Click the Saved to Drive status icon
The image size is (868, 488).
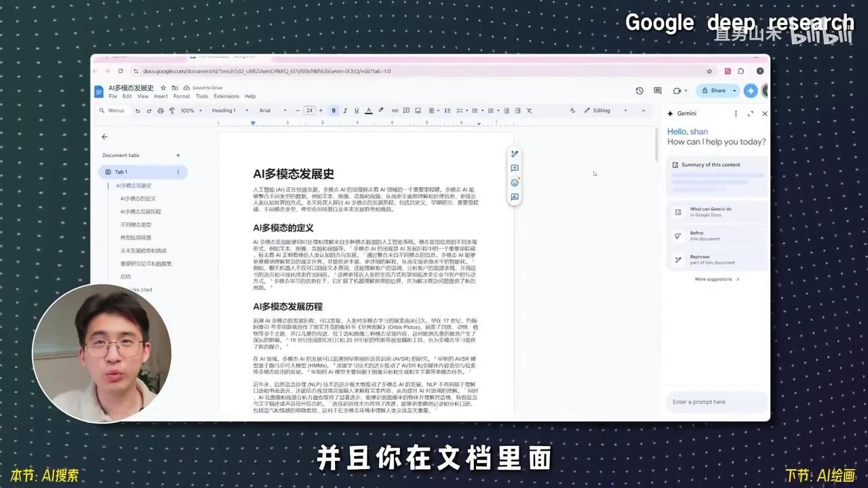point(186,88)
